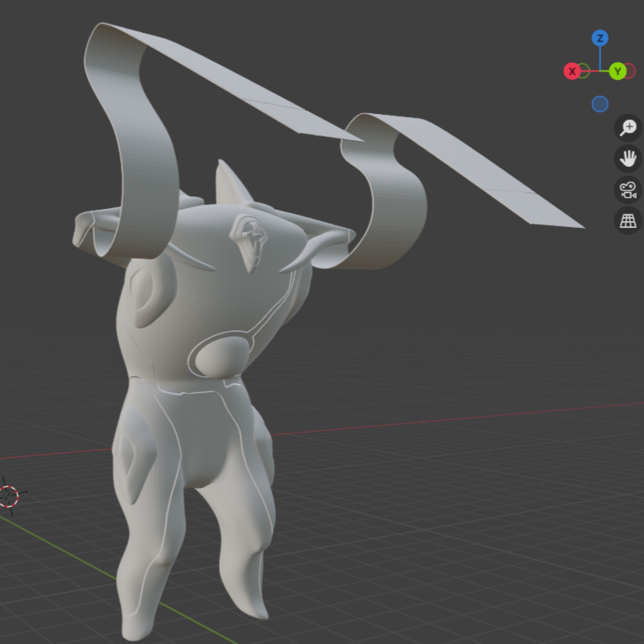
Task: Click the magnifier zoom view button
Action: point(627,128)
